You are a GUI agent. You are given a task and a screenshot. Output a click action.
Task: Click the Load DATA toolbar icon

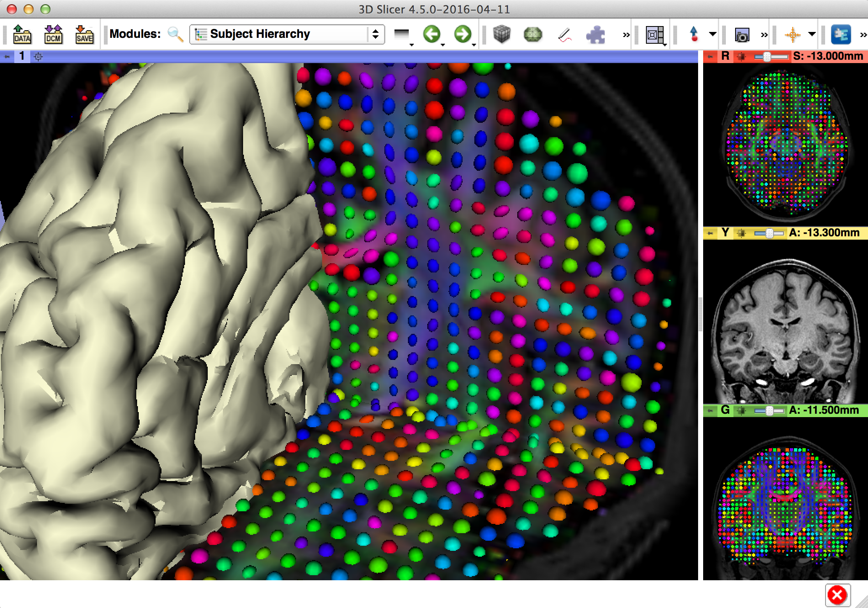click(x=22, y=34)
